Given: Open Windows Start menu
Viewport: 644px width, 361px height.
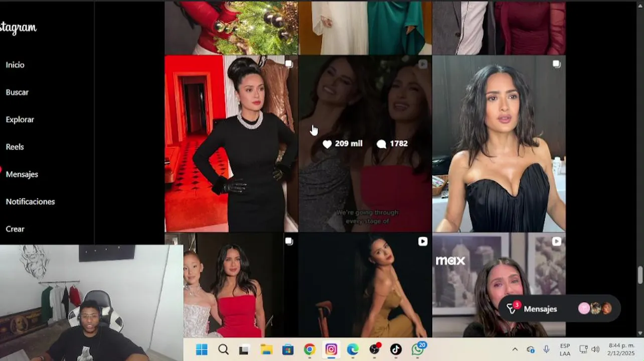Looking at the screenshot, I should [202, 349].
